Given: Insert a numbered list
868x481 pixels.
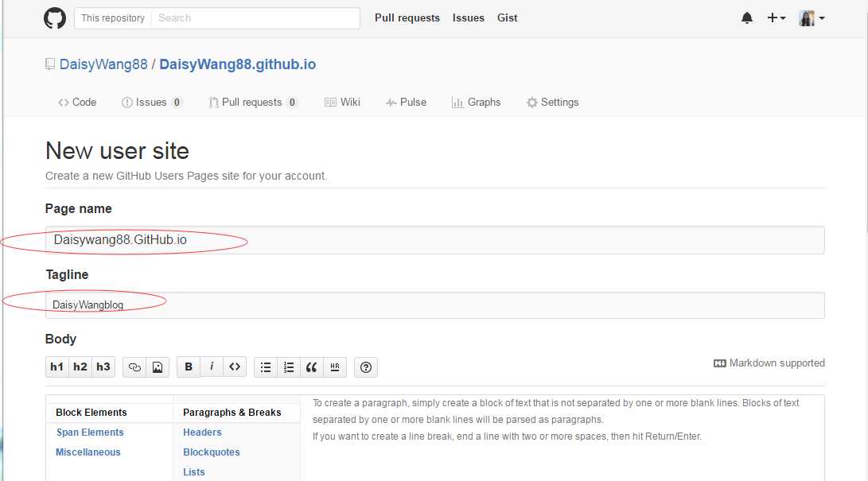Looking at the screenshot, I should pos(289,367).
